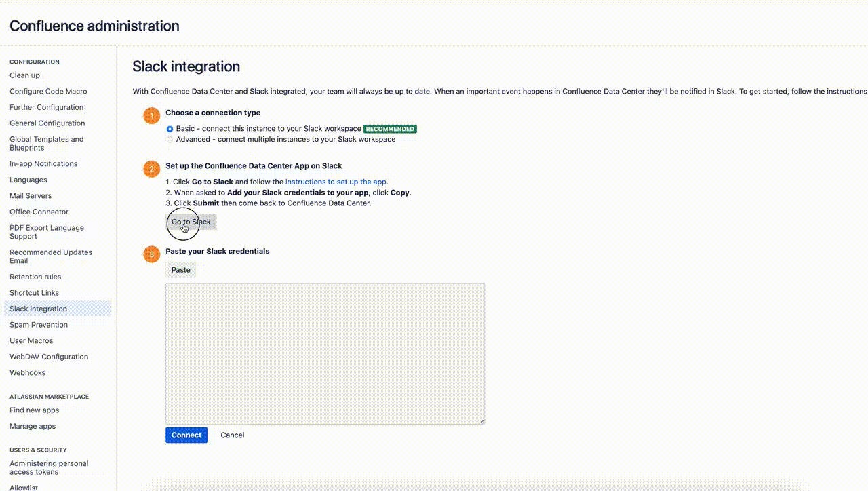Image resolution: width=868 pixels, height=491 pixels.
Task: Open the Allowlist page
Action: [x=24, y=487]
